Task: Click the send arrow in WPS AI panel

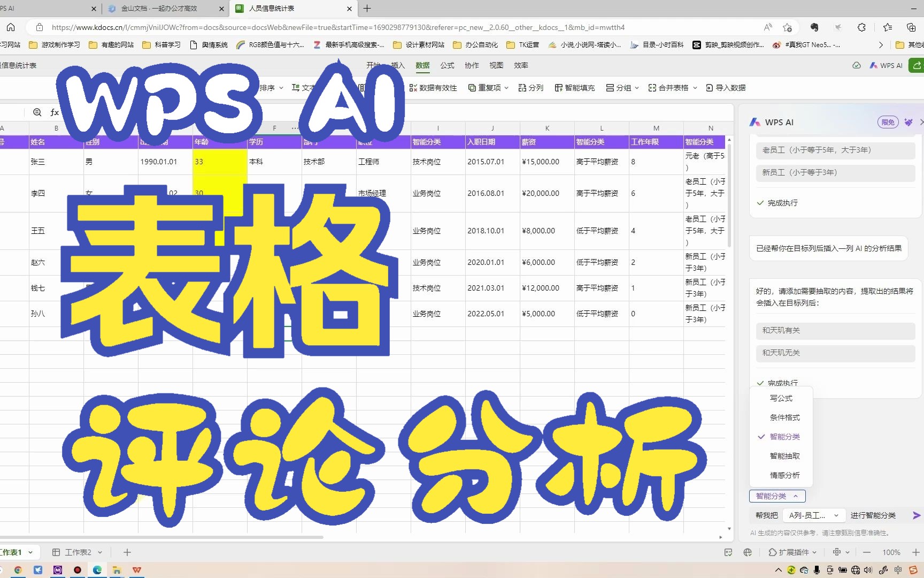Action: [917, 515]
